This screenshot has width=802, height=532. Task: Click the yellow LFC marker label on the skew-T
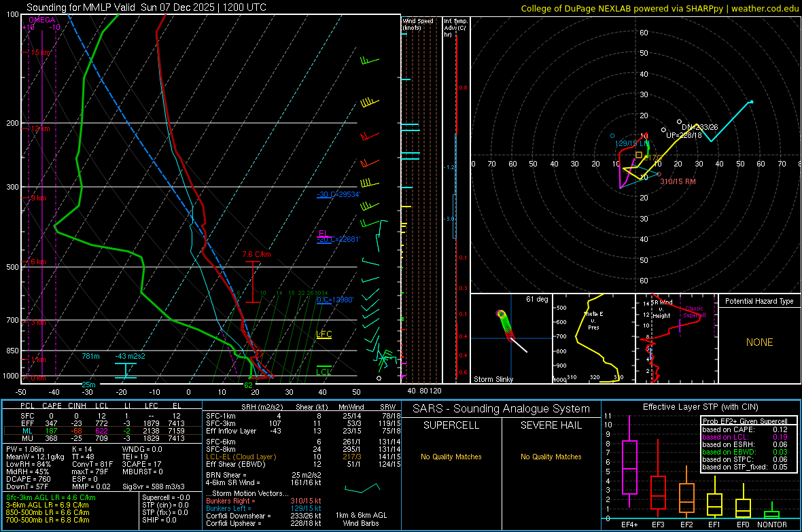tap(324, 334)
